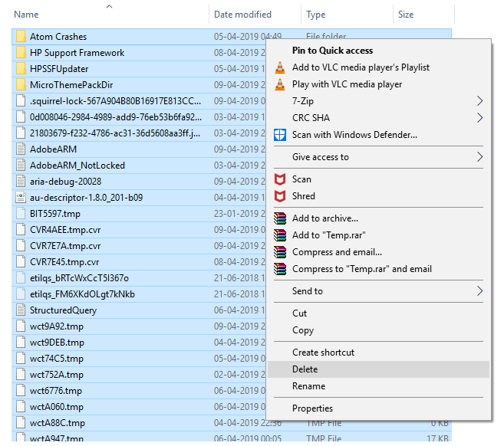504x446 pixels.
Task: Click VLC cone icon beside Play with VLC
Action: click(280, 84)
